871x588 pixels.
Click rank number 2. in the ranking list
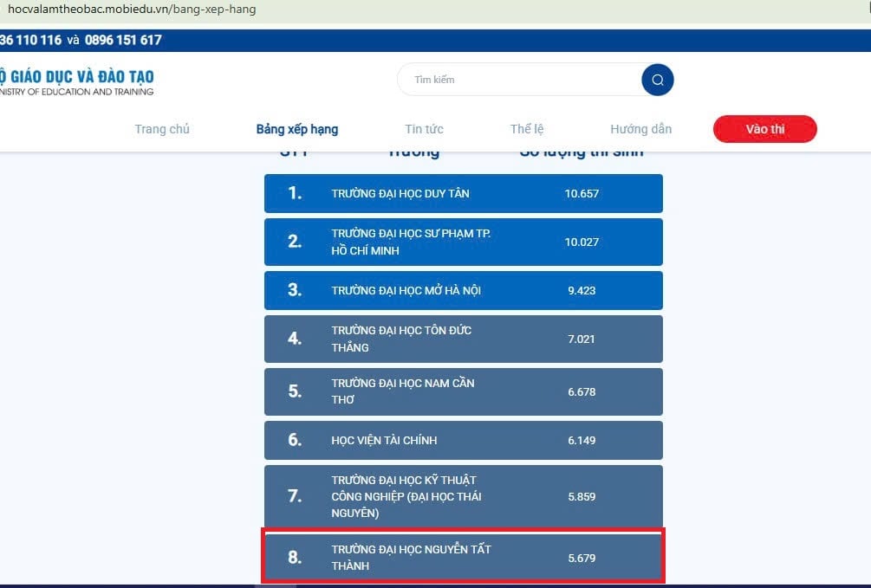pos(295,242)
